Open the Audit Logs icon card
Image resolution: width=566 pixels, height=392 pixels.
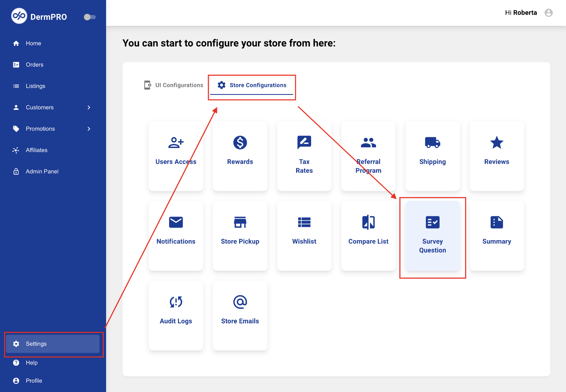(x=176, y=302)
